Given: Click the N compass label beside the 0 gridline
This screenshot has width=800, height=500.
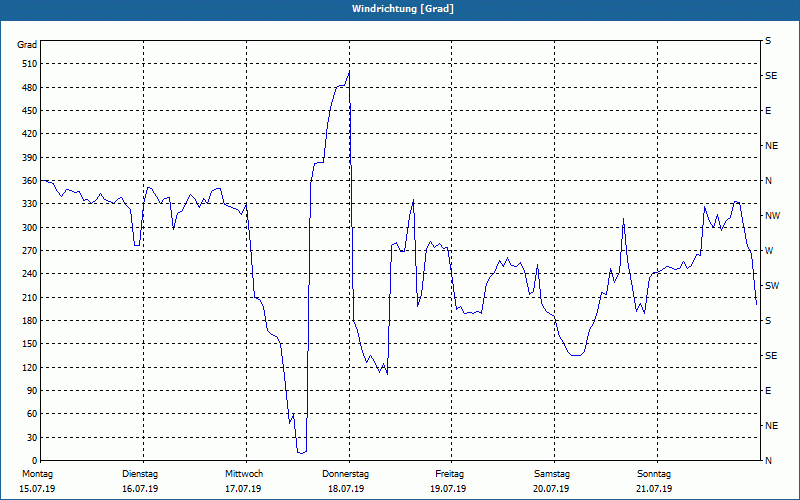Looking at the screenshot, I should pos(768,461).
